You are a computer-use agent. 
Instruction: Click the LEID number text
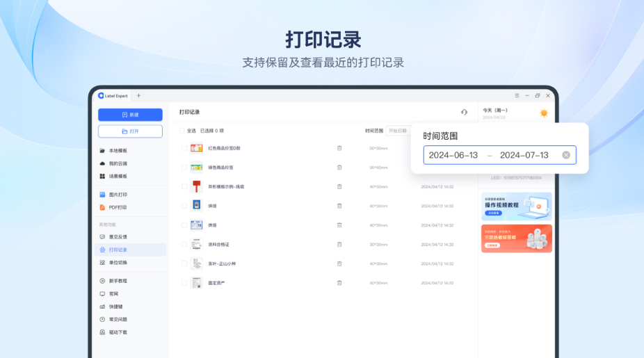coord(516,178)
